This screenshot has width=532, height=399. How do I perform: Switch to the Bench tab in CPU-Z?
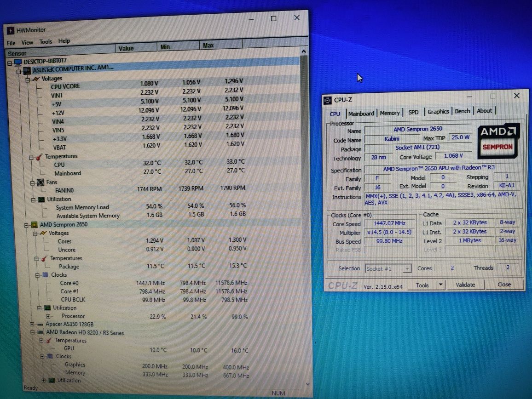click(x=462, y=111)
